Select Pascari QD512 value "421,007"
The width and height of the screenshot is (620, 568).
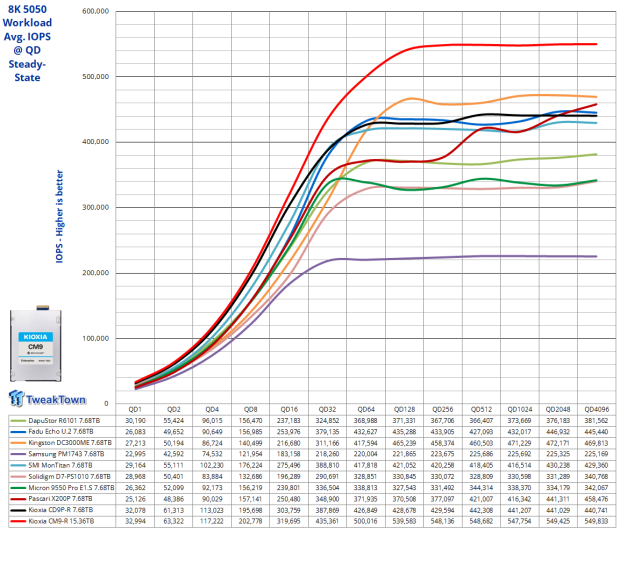pos(481,499)
